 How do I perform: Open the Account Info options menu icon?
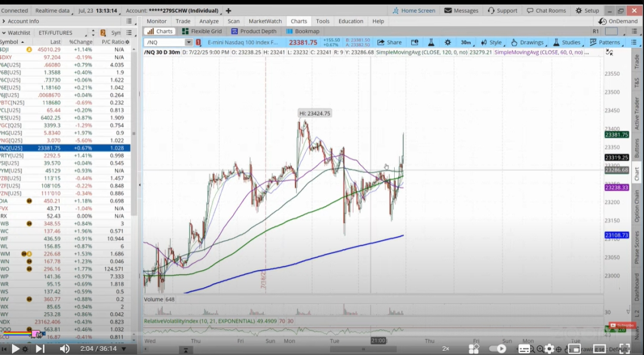click(129, 21)
